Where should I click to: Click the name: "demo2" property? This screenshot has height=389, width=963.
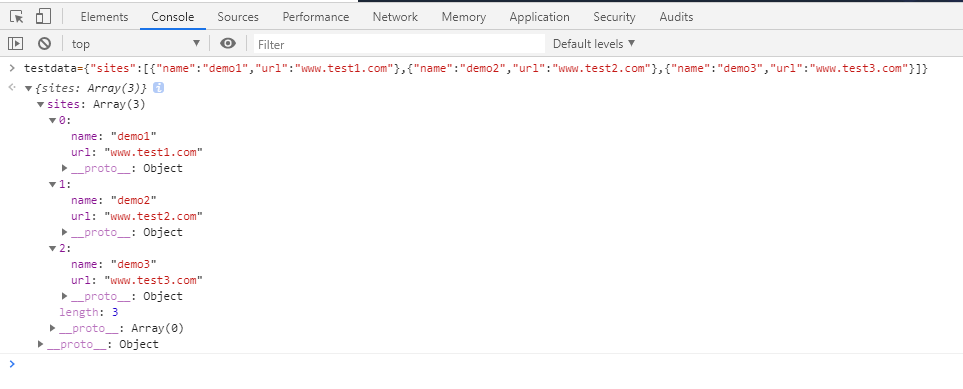pyautogui.click(x=114, y=200)
